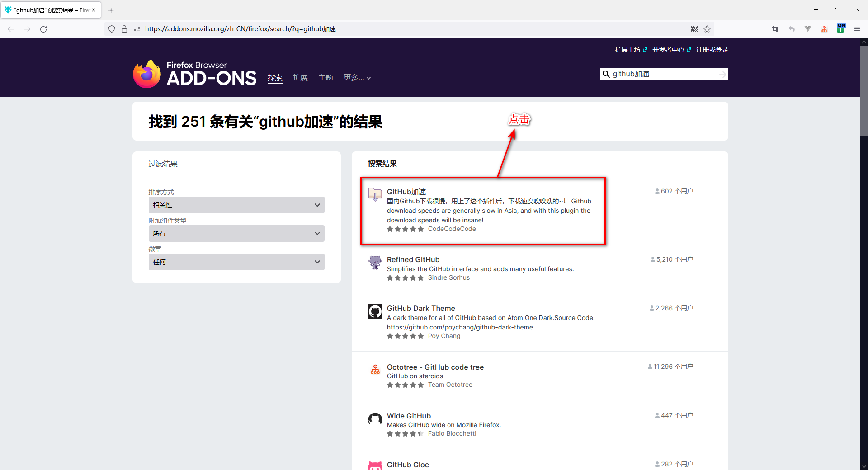Click the lock icon to view site security
The height and width of the screenshot is (470, 868).
(x=124, y=28)
